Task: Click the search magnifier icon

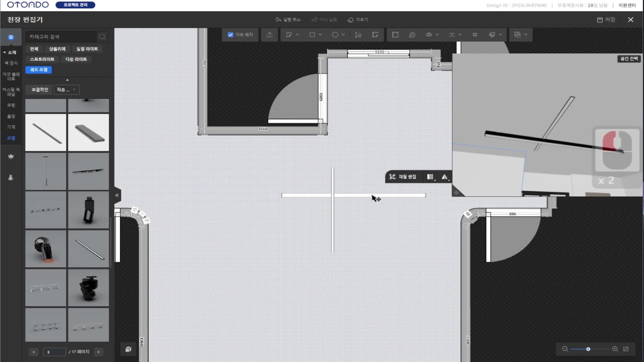Action: click(102, 37)
